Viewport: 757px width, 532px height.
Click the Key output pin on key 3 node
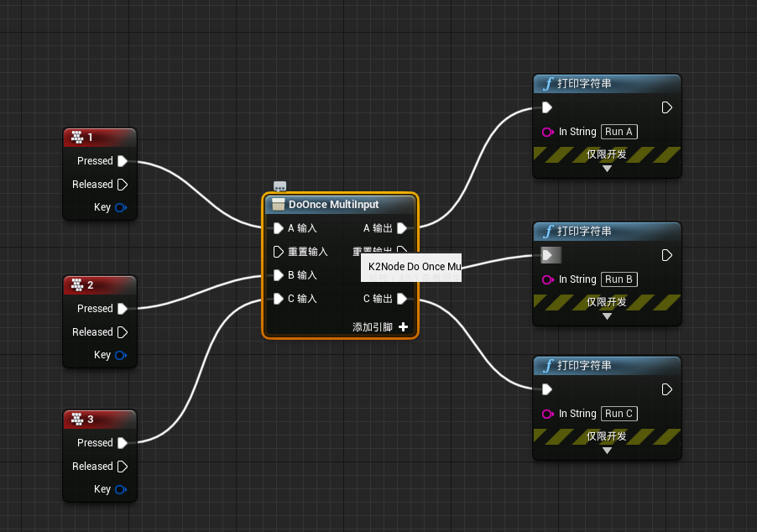pyautogui.click(x=121, y=490)
